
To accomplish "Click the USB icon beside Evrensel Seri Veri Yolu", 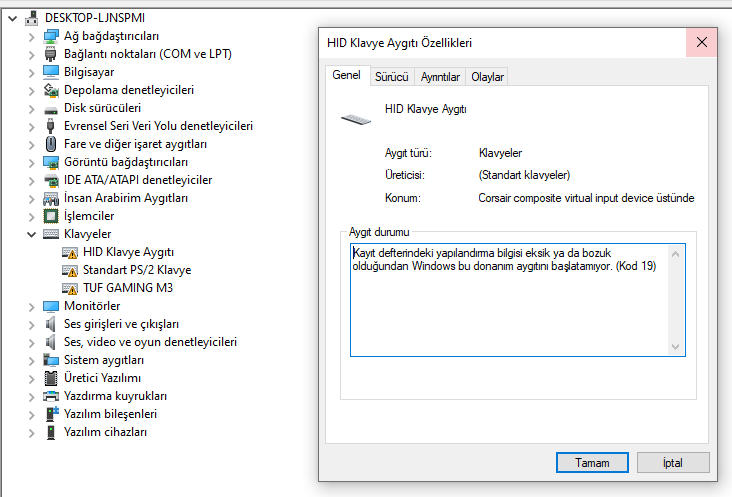I will tap(52, 126).
